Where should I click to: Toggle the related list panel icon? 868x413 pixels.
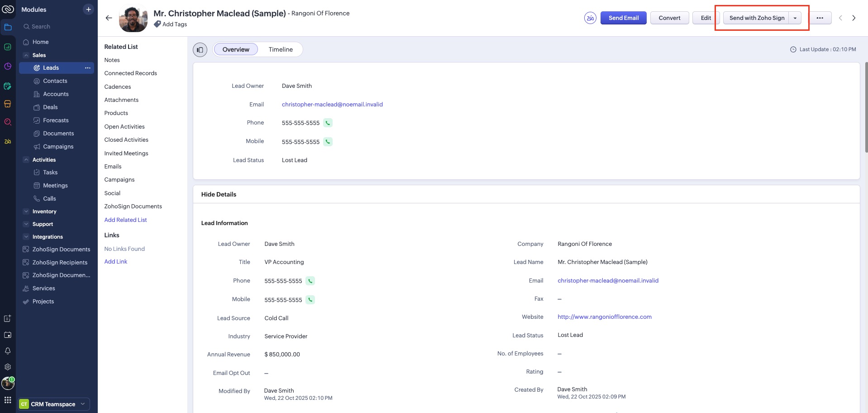pos(200,50)
